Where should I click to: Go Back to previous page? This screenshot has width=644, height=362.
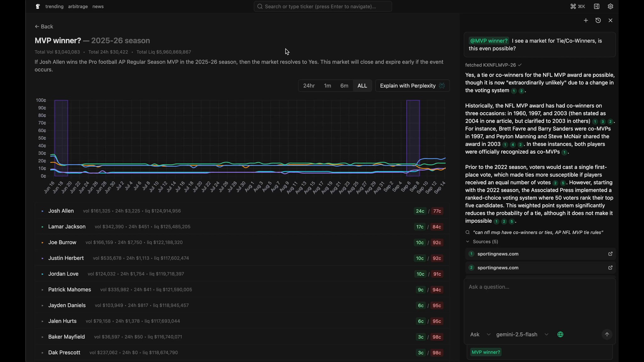44,27
